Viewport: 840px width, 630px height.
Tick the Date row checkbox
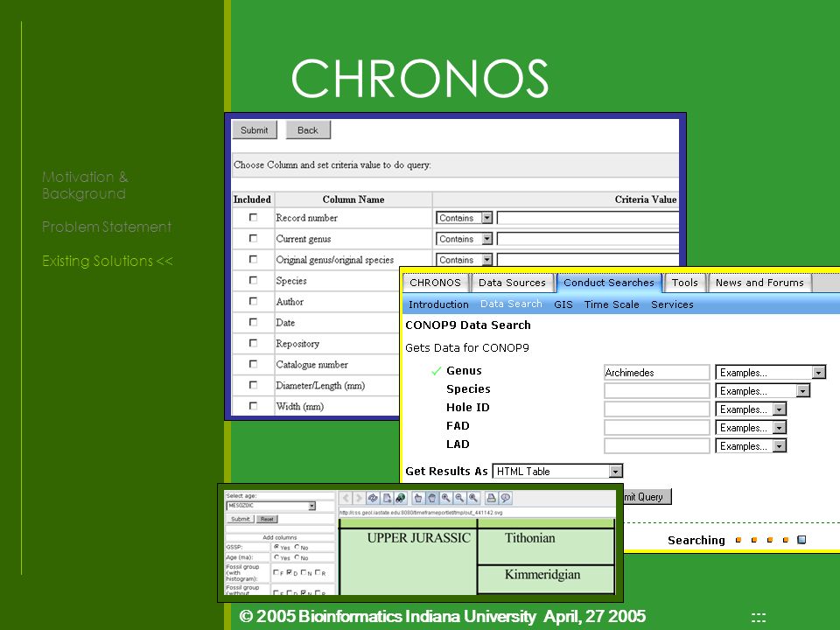point(254,322)
